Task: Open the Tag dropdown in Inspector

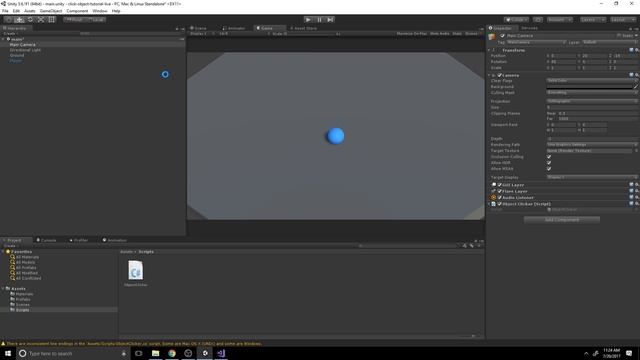Action: point(536,42)
